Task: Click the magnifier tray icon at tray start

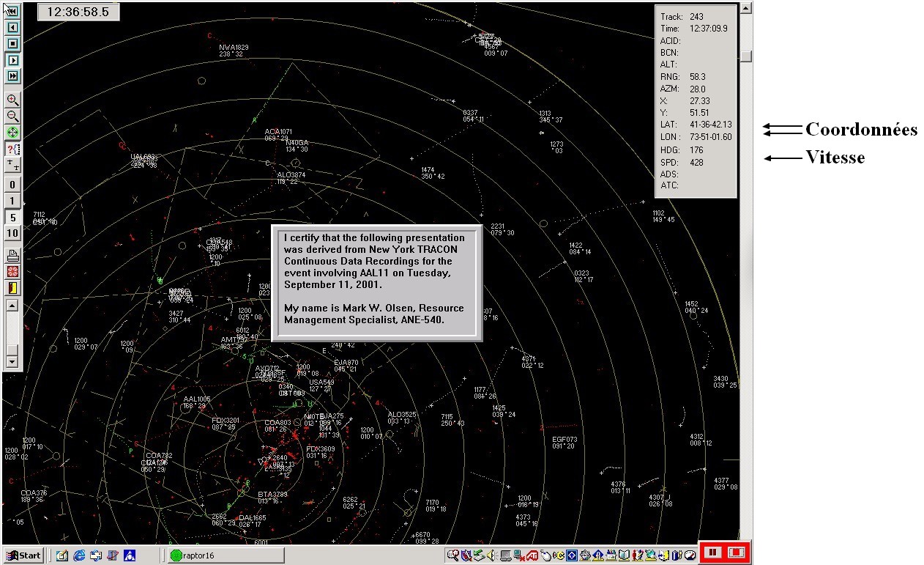Action: click(x=453, y=555)
